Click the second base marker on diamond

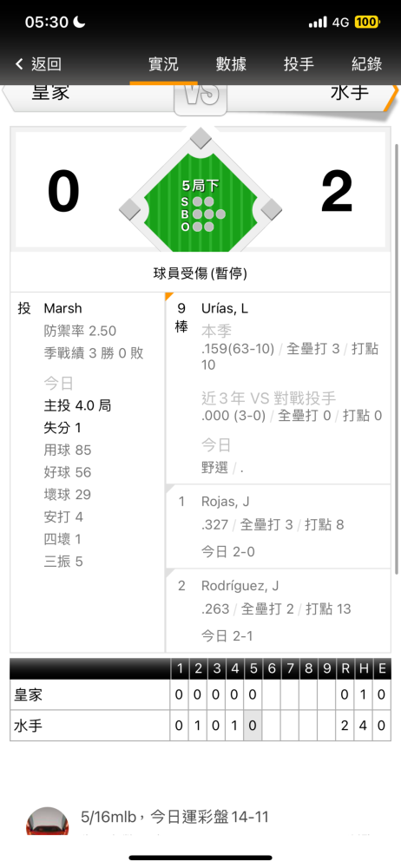(x=200, y=138)
